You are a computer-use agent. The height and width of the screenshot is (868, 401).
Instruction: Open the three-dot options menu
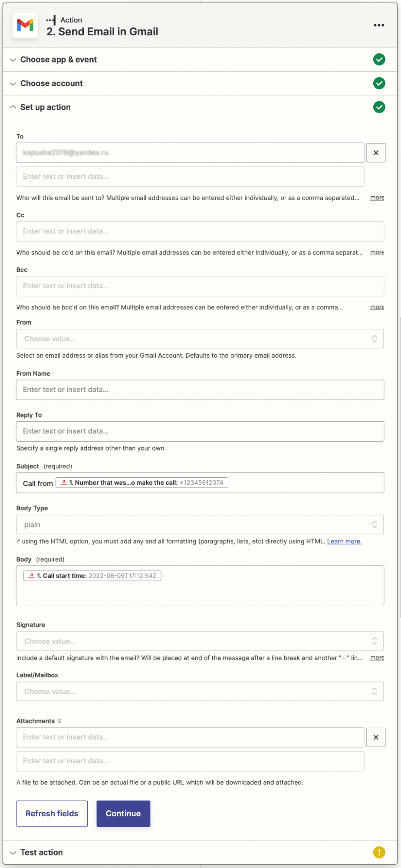click(379, 25)
